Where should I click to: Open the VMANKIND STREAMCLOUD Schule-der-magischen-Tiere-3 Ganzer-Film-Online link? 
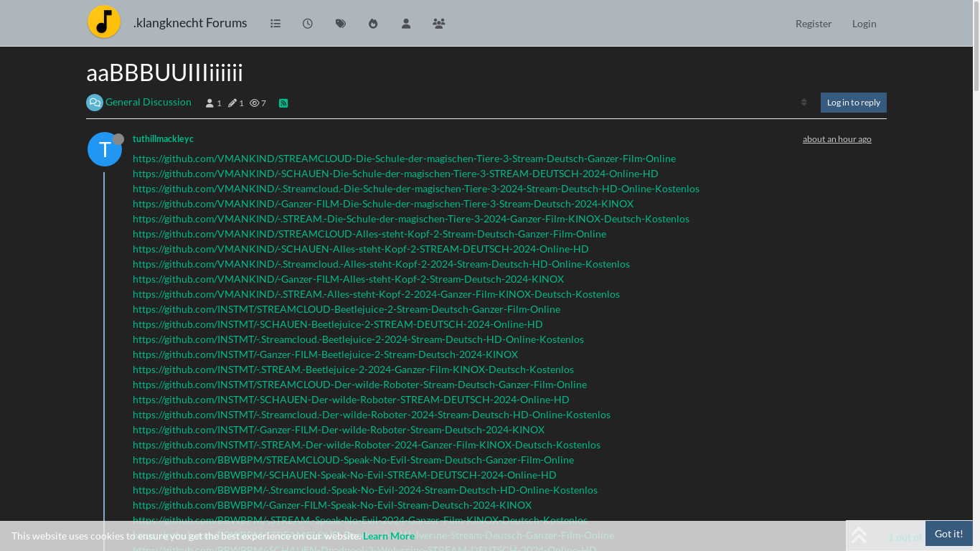(x=404, y=159)
